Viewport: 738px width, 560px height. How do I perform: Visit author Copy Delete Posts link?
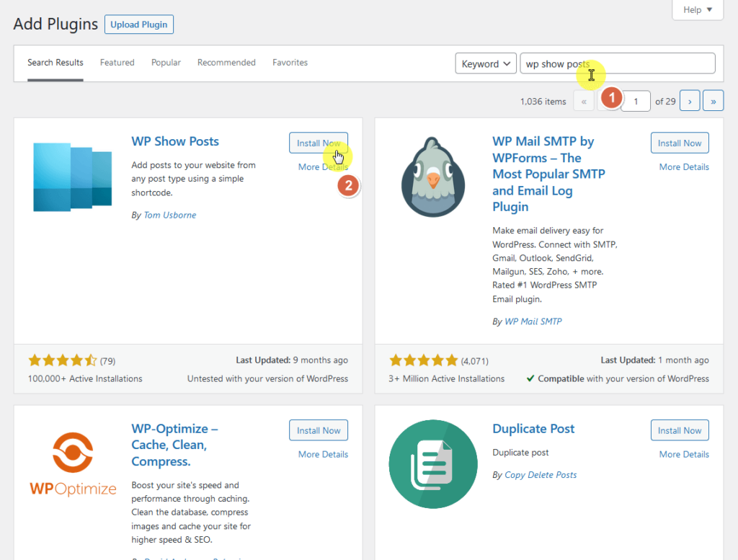(541, 475)
